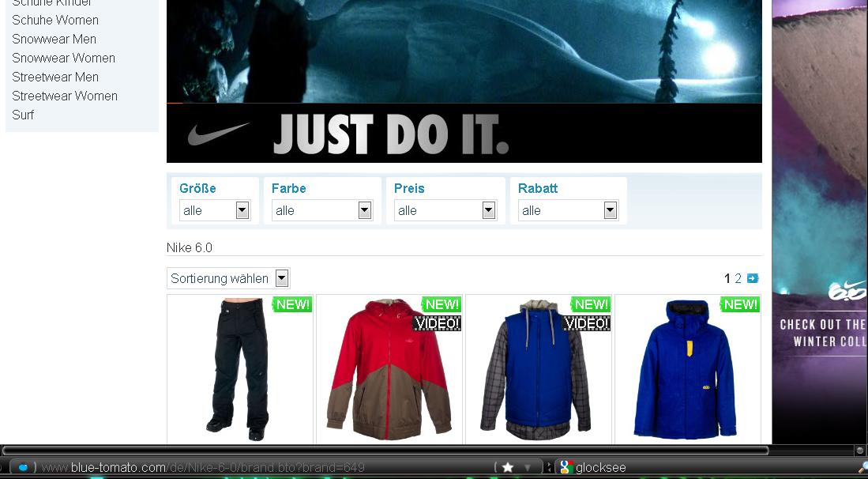Go to results page 2
Viewport: 868px width, 479px height.
738,278
